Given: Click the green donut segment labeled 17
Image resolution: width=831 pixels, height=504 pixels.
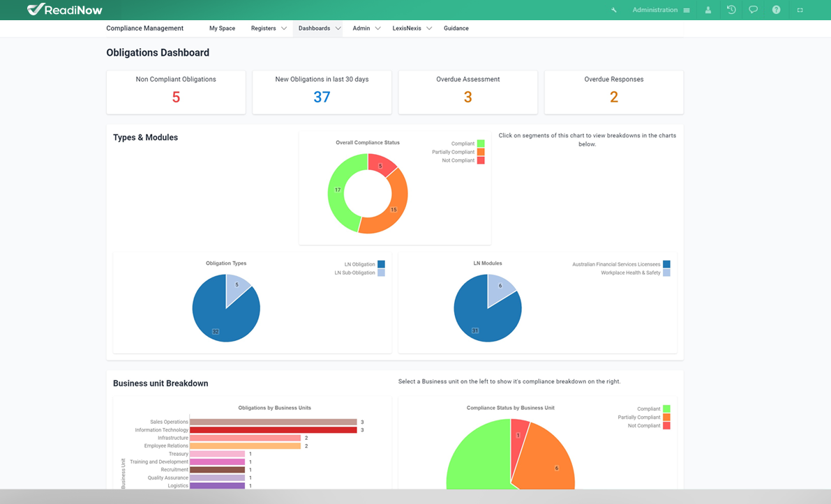Looking at the screenshot, I should tap(338, 190).
